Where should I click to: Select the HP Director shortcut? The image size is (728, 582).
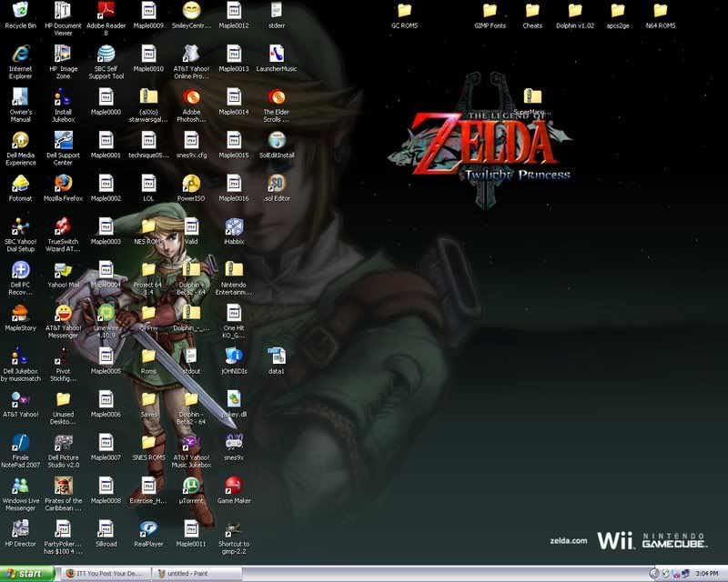tap(20, 528)
